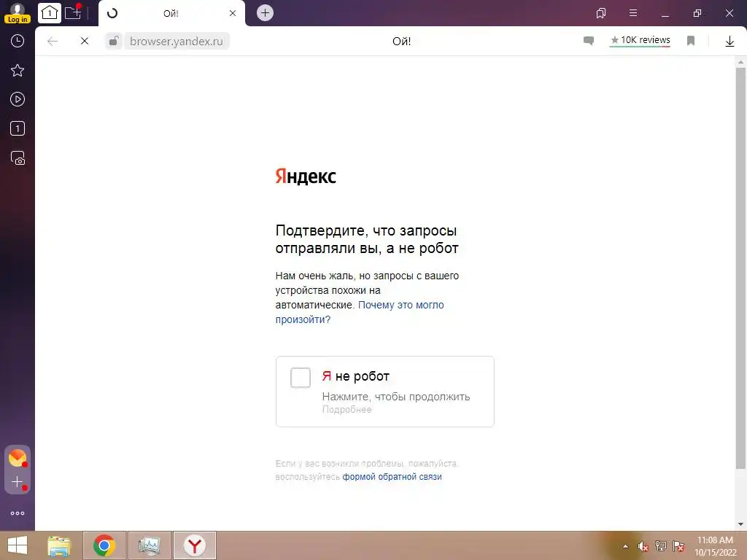
Task: Click the Yandex Browser taskbar icon
Action: [194, 545]
